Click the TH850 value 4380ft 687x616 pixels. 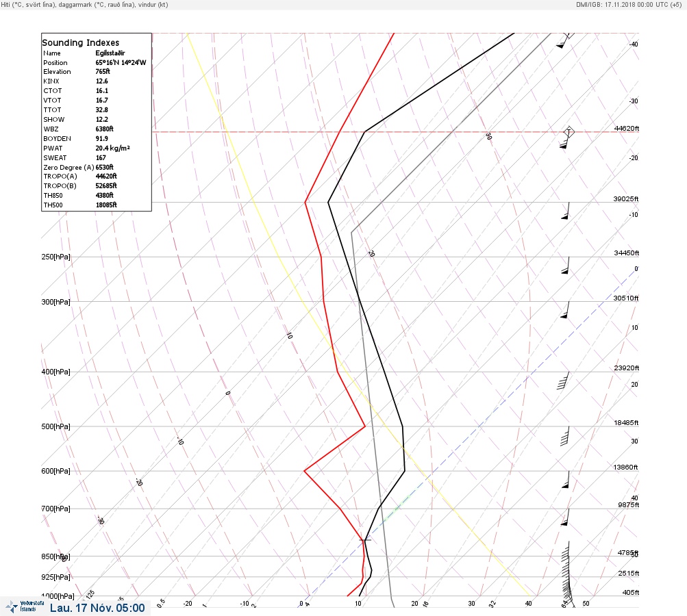pyautogui.click(x=105, y=195)
